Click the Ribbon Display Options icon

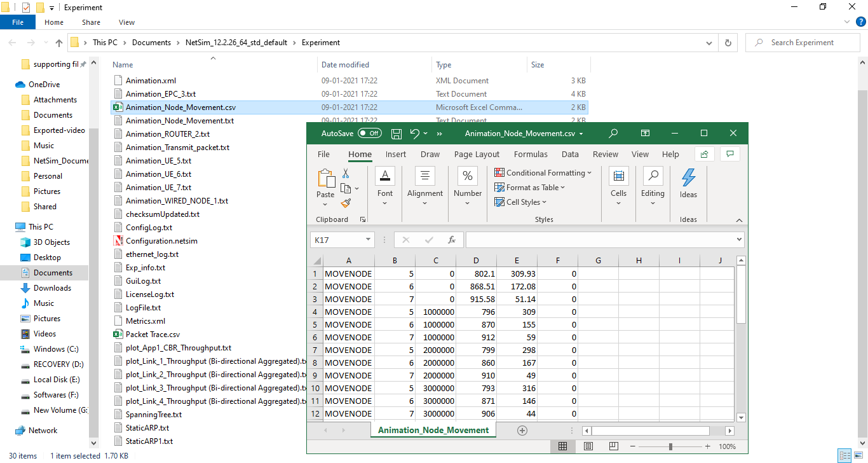[645, 134]
